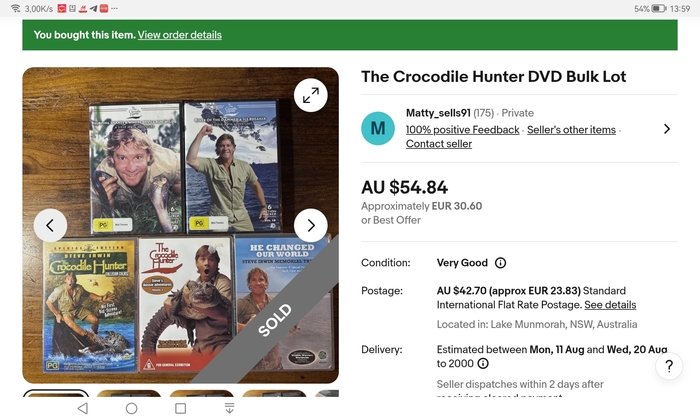Open the recent apps square button
Viewport: 700px width, 420px height.
(x=180, y=408)
